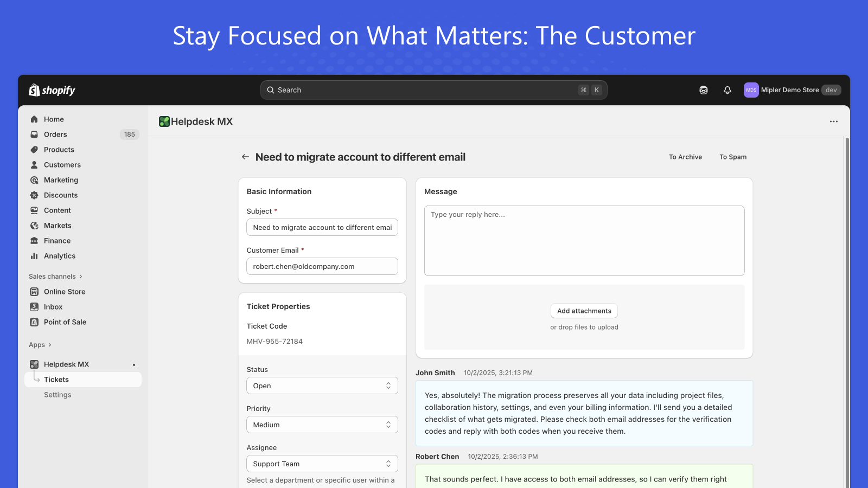Click the Analytics icon in sidebar
The image size is (868, 488).
pos(34,256)
